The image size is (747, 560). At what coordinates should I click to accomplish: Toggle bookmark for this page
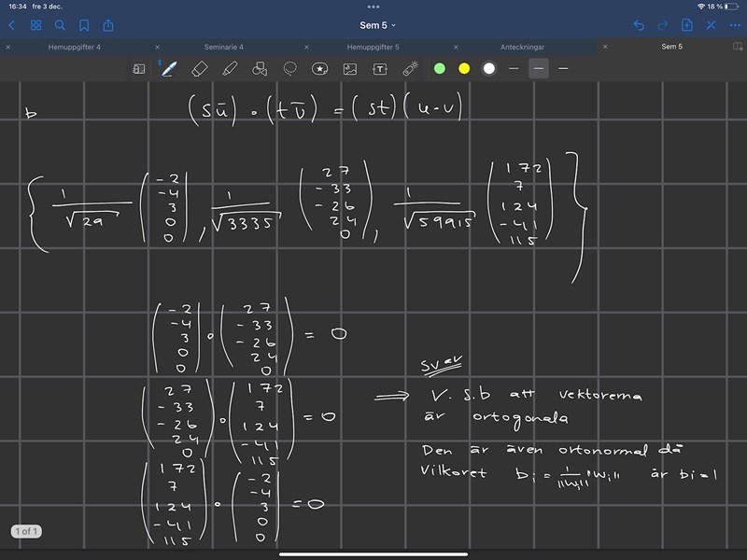pyautogui.click(x=84, y=25)
